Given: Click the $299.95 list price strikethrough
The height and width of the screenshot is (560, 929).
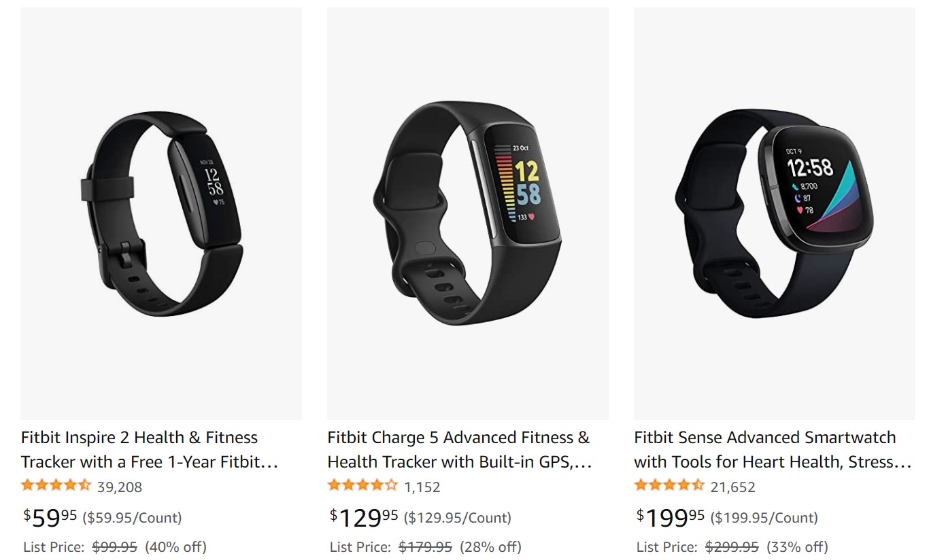Looking at the screenshot, I should tap(732, 547).
